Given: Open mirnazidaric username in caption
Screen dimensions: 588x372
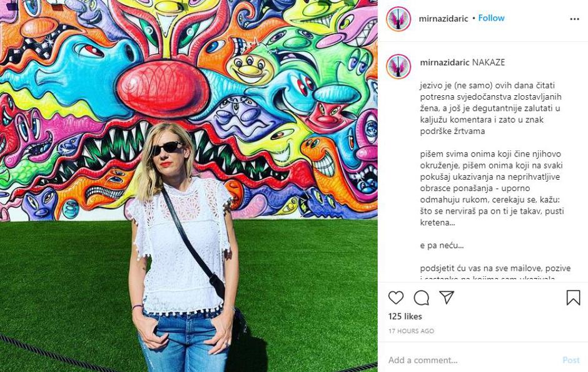Looking at the screenshot, I should (445, 62).
